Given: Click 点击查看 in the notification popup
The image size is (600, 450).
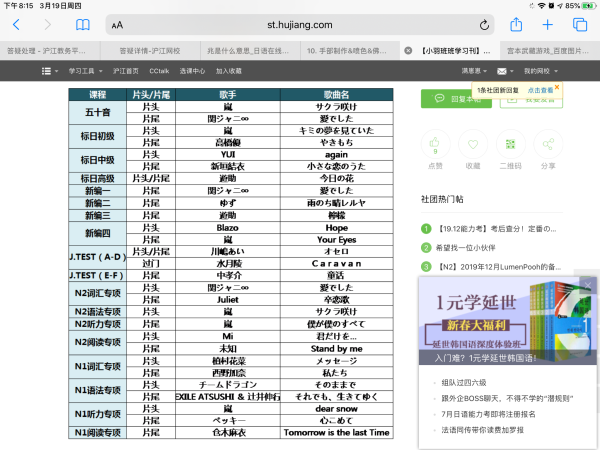Looking at the screenshot, I should pyautogui.click(x=540, y=90).
